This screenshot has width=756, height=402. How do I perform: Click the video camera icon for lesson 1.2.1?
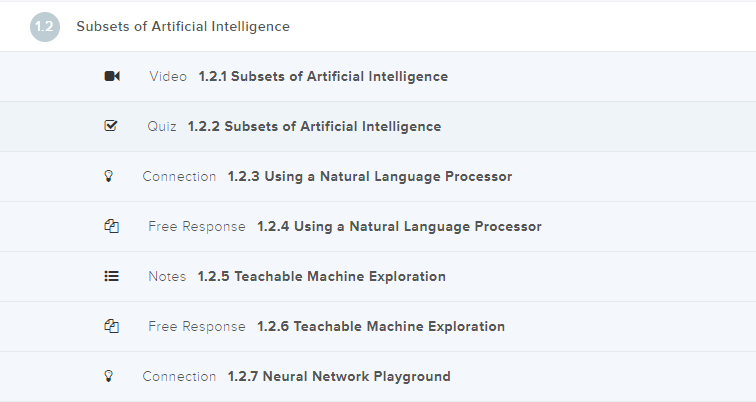(x=112, y=77)
